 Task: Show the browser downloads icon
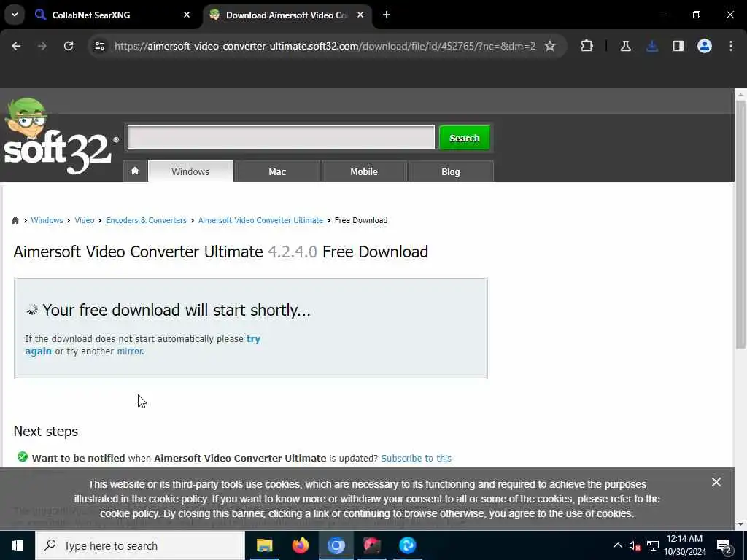pyautogui.click(x=652, y=46)
